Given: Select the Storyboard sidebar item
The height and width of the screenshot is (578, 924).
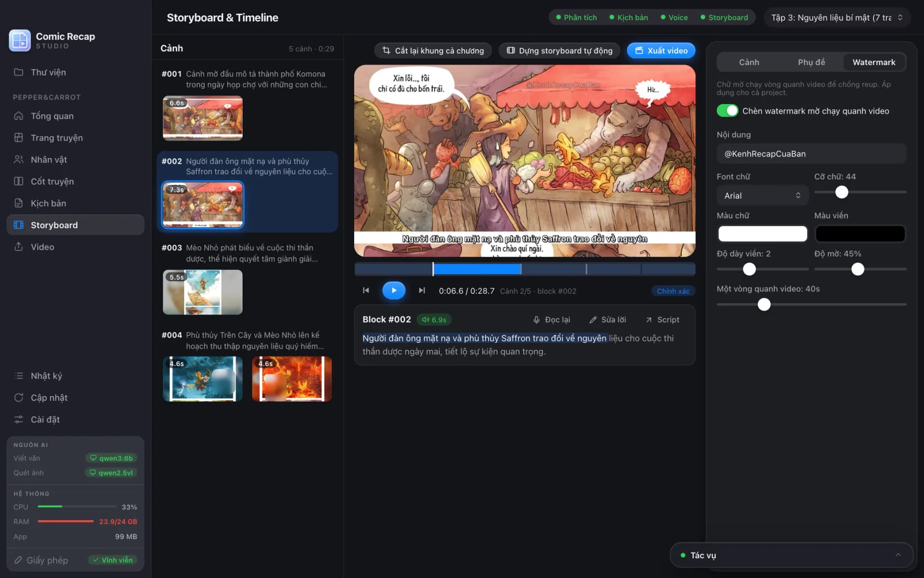Looking at the screenshot, I should tap(76, 225).
